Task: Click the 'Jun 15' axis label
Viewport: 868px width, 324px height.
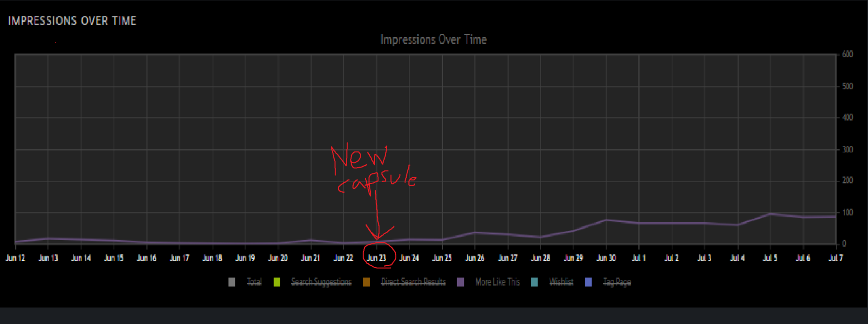Action: tap(114, 258)
